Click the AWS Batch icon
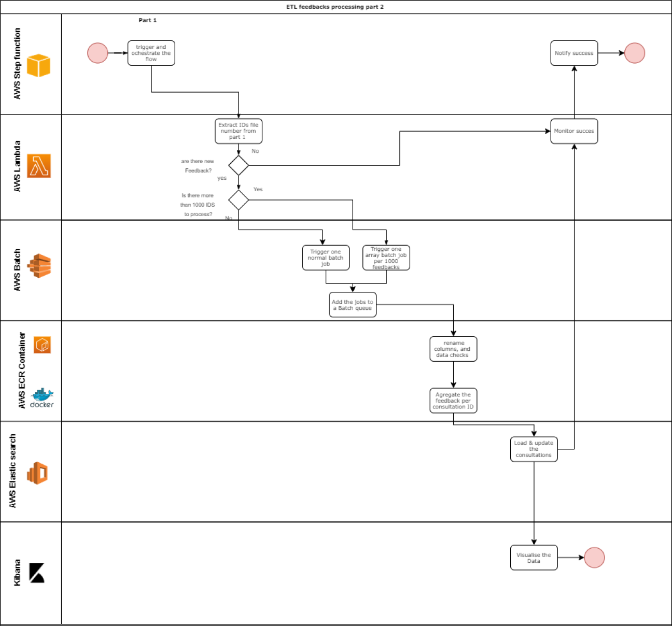The image size is (672, 626). 39,266
